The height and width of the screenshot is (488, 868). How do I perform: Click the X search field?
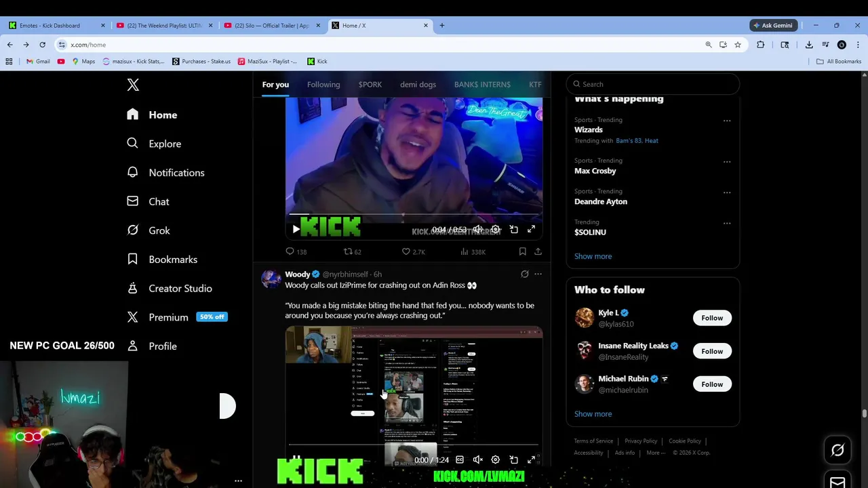[x=653, y=84]
